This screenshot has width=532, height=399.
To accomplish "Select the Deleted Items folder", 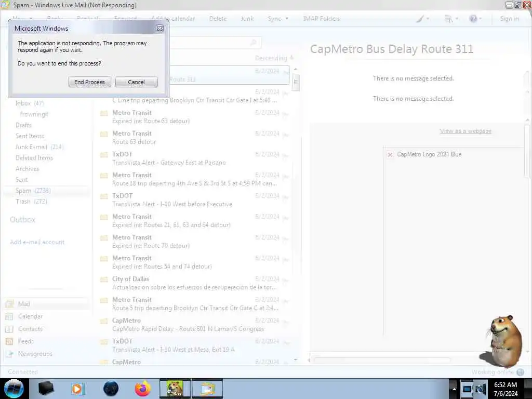I will click(34, 158).
